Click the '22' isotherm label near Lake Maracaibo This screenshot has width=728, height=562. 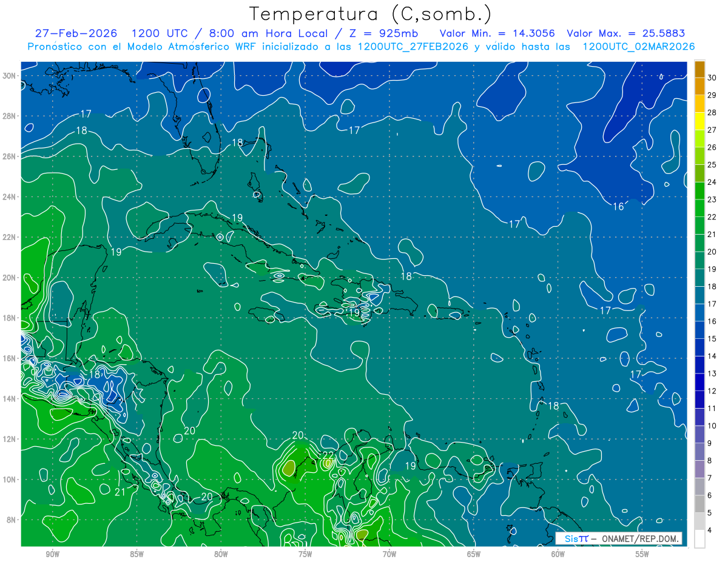pyautogui.click(x=328, y=455)
